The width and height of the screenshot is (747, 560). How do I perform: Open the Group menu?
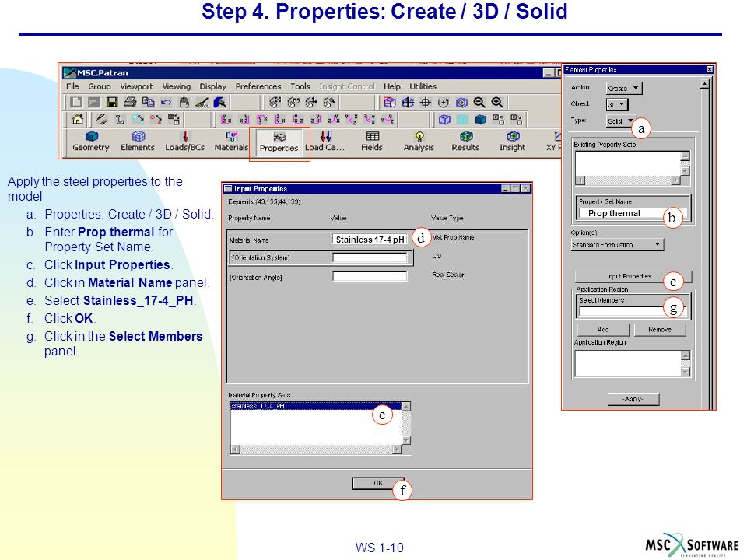pos(99,86)
